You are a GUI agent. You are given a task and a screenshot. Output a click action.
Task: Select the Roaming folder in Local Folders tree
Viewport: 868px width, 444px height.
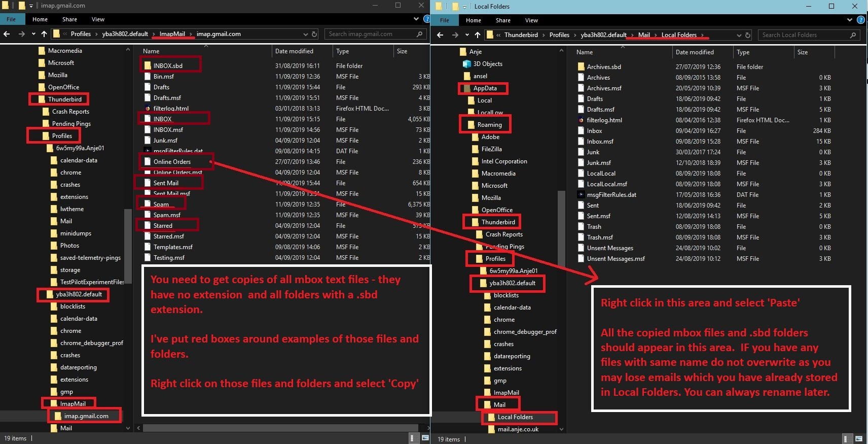pyautogui.click(x=489, y=125)
